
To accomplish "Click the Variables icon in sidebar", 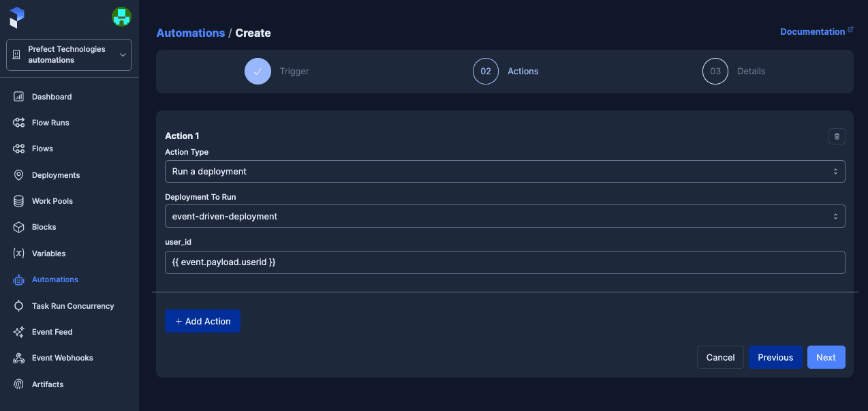I will (x=19, y=254).
